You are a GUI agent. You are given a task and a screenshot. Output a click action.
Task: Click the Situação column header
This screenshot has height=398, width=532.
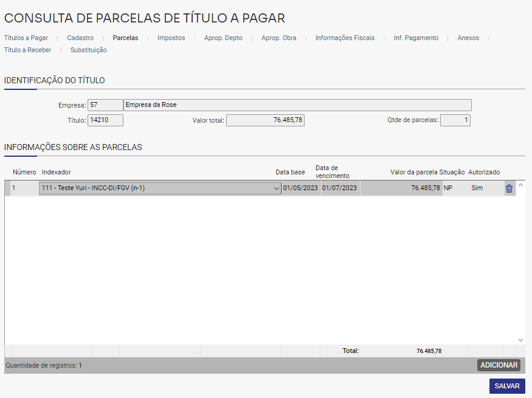coord(452,172)
